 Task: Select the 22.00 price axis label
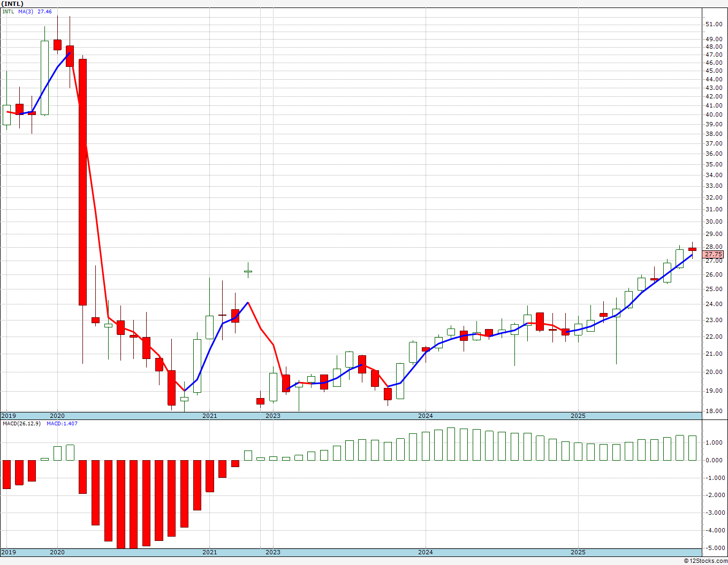[714, 337]
